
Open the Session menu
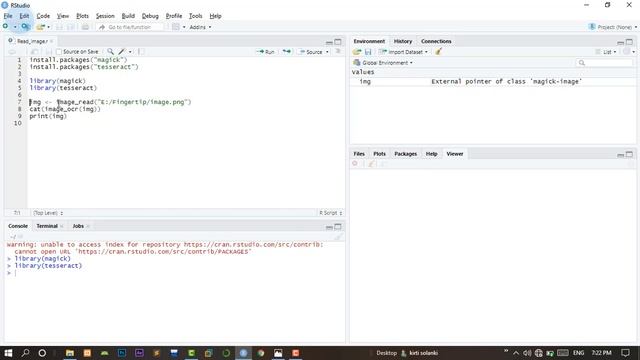click(105, 16)
